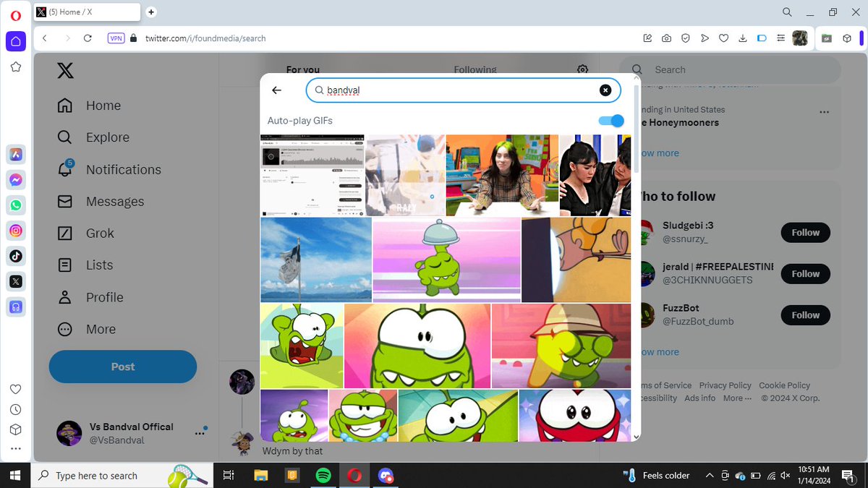The width and height of the screenshot is (868, 488).
Task: Launch Spotify from the taskbar
Action: tap(323, 475)
